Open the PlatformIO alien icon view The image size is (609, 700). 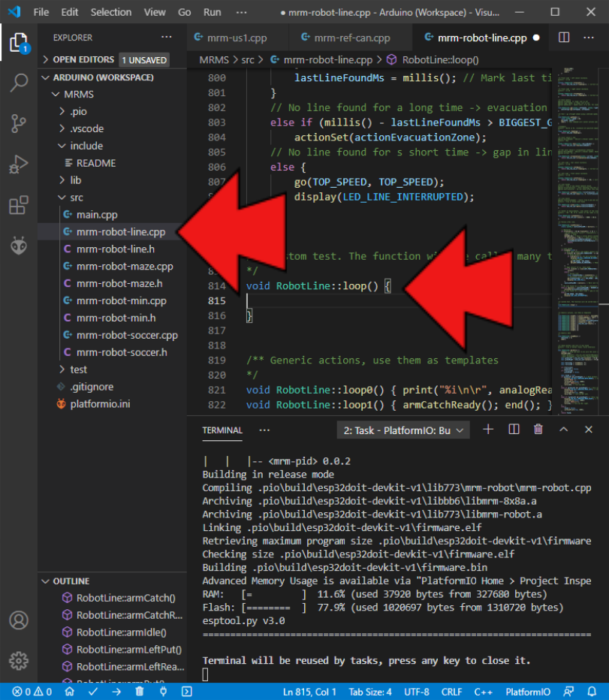click(19, 246)
